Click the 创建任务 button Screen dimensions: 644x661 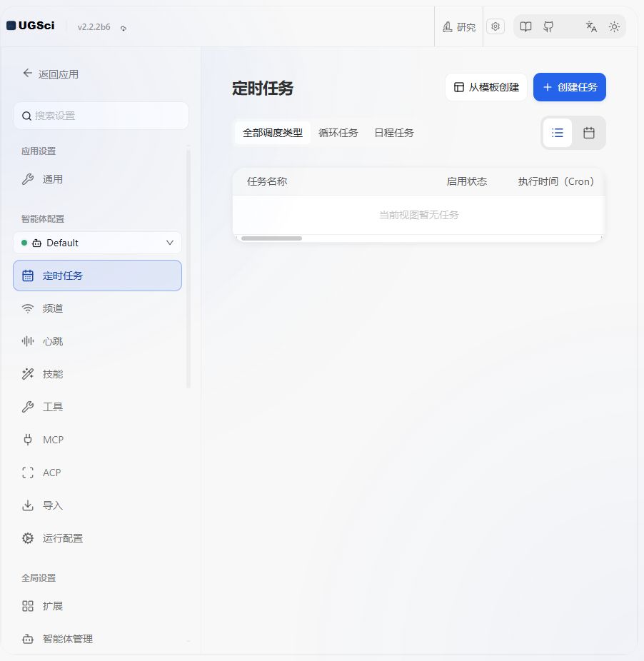569,87
